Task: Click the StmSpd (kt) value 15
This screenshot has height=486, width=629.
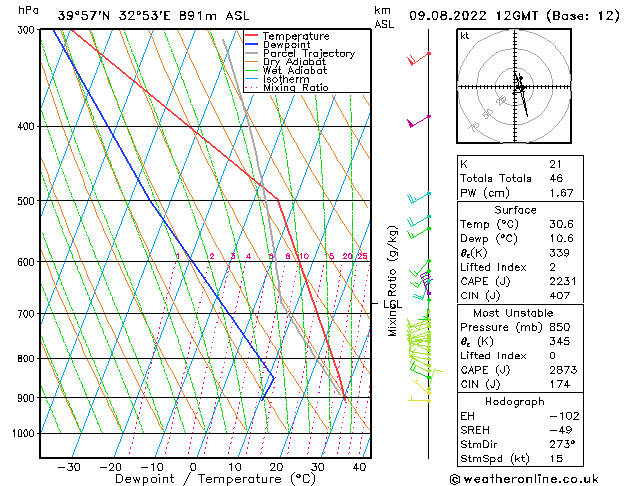Action: point(556,458)
